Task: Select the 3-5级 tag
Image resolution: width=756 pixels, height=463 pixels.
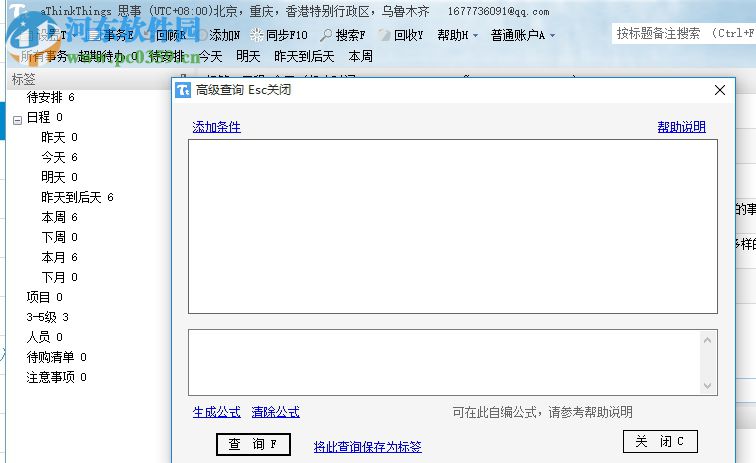Action: tap(47, 317)
